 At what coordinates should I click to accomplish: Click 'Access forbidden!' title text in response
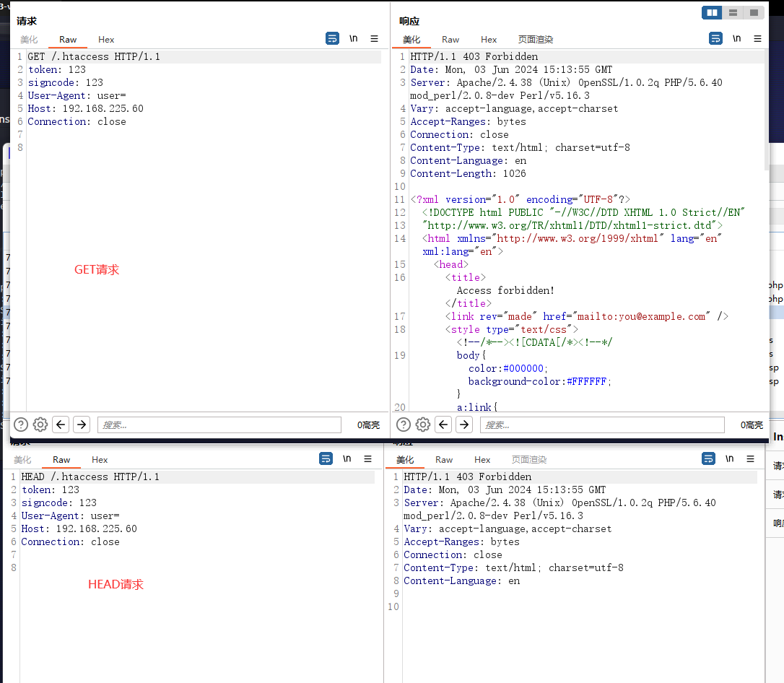point(505,290)
